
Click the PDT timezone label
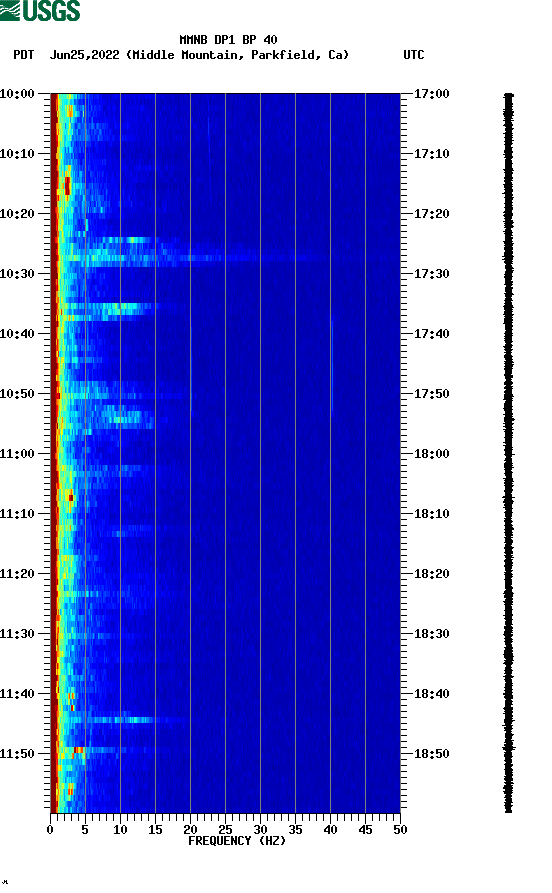23,55
